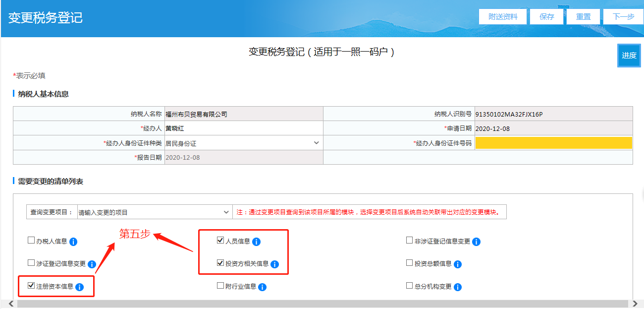Screen dimensions: 644x309
Task: Click info icon next to 注册资本信息
Action: pyautogui.click(x=79, y=287)
